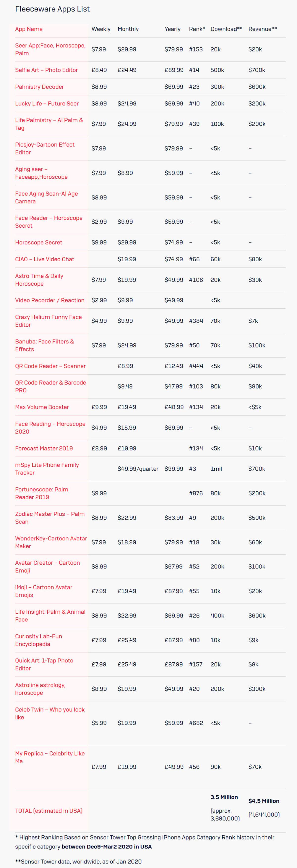Click the $4.5 Million revenue total
The width and height of the screenshot is (297, 868).
264,801
